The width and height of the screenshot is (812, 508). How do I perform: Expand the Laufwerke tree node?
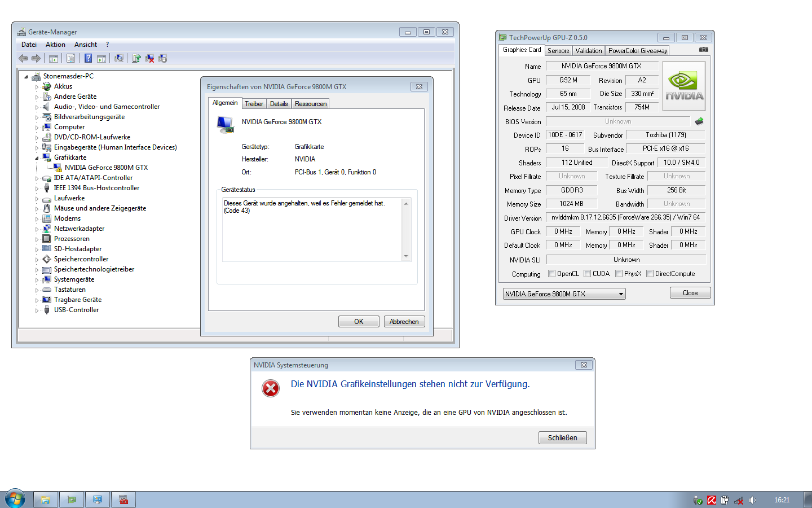[x=37, y=199]
